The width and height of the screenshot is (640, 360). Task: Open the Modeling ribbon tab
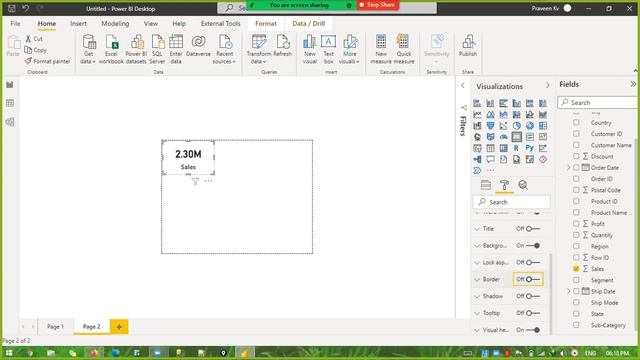[115, 24]
